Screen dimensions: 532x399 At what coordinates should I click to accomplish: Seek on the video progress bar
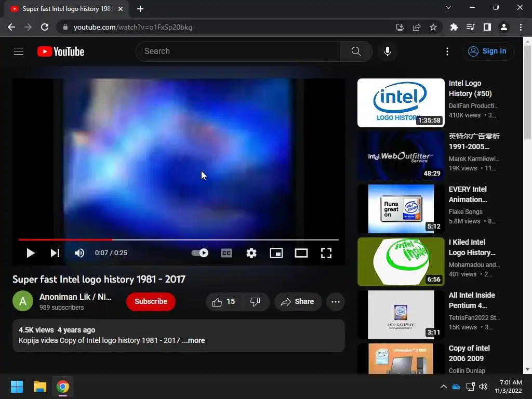pyautogui.click(x=179, y=240)
